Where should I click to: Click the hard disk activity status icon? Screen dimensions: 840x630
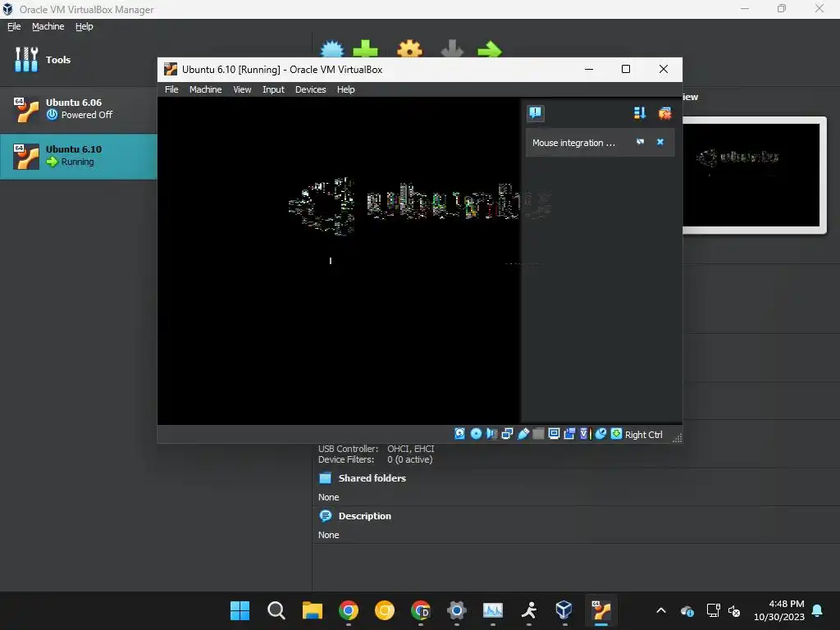pos(459,434)
